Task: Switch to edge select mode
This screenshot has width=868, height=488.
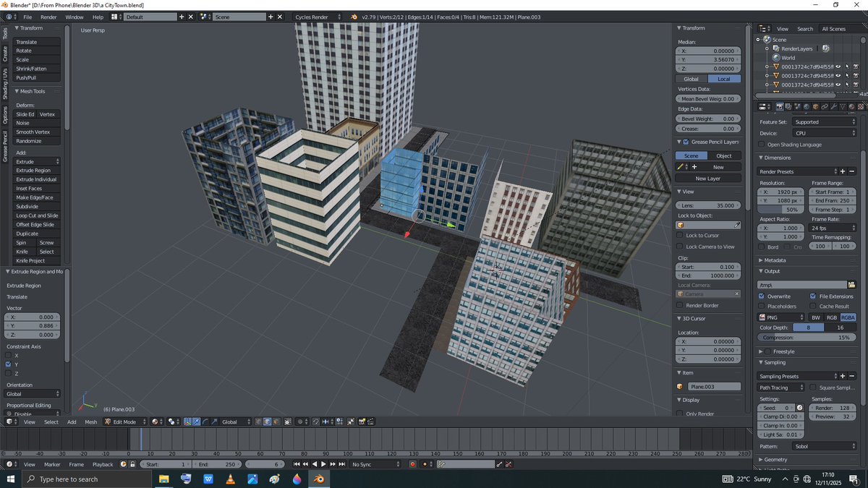Action: (x=268, y=421)
